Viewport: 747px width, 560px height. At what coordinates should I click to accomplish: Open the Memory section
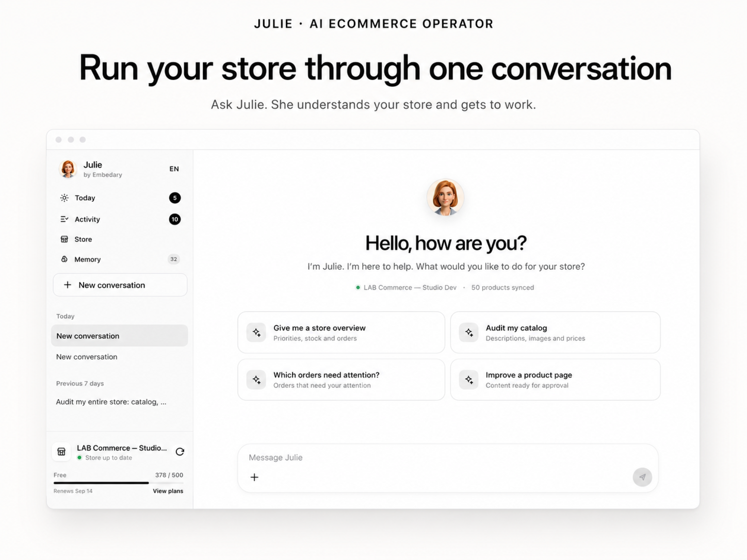pyautogui.click(x=120, y=259)
